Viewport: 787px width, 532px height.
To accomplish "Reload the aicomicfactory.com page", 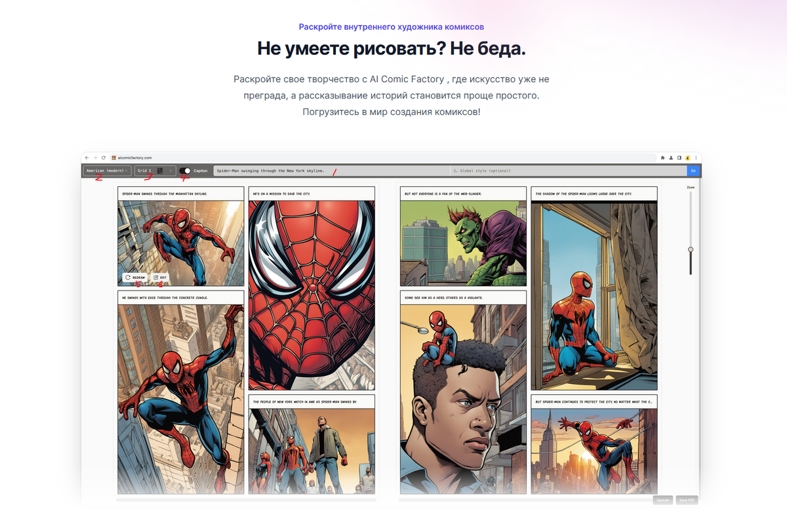I will (103, 157).
